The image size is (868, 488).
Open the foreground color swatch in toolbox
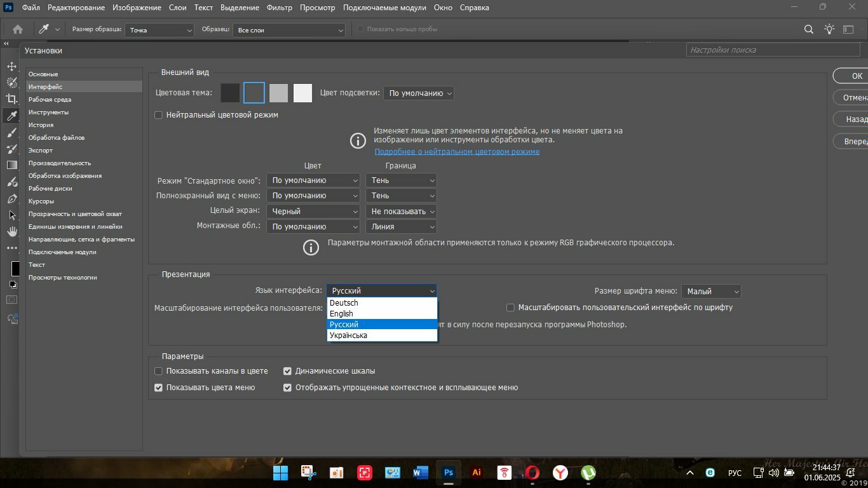pyautogui.click(x=14, y=268)
